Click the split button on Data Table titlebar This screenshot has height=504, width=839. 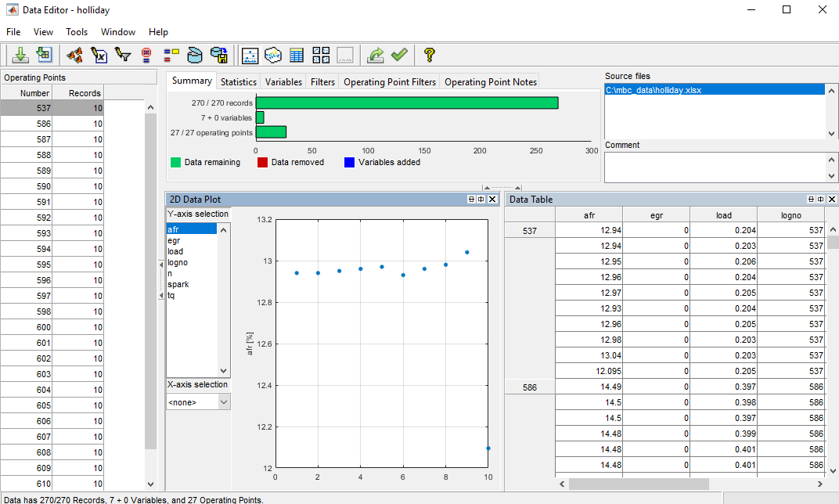pyautogui.click(x=812, y=199)
